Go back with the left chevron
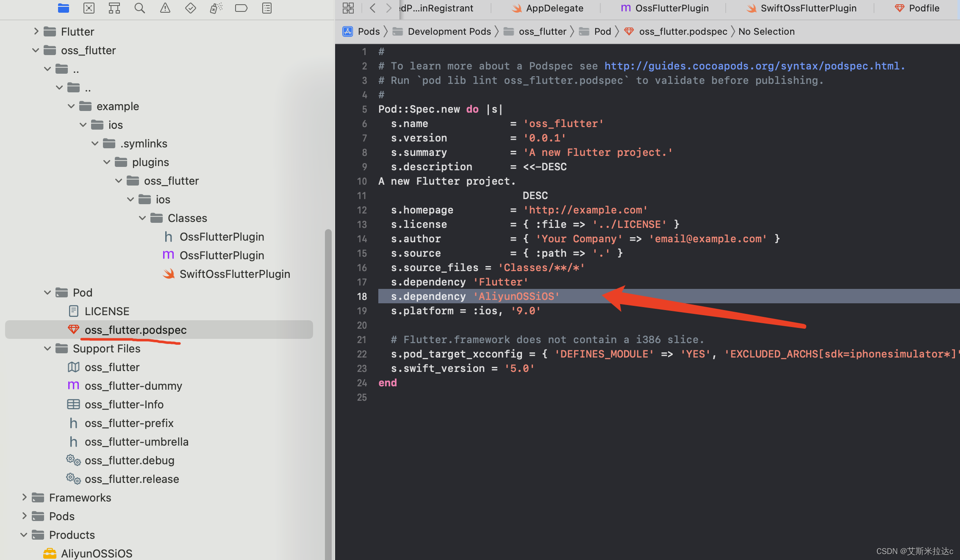 coord(373,8)
